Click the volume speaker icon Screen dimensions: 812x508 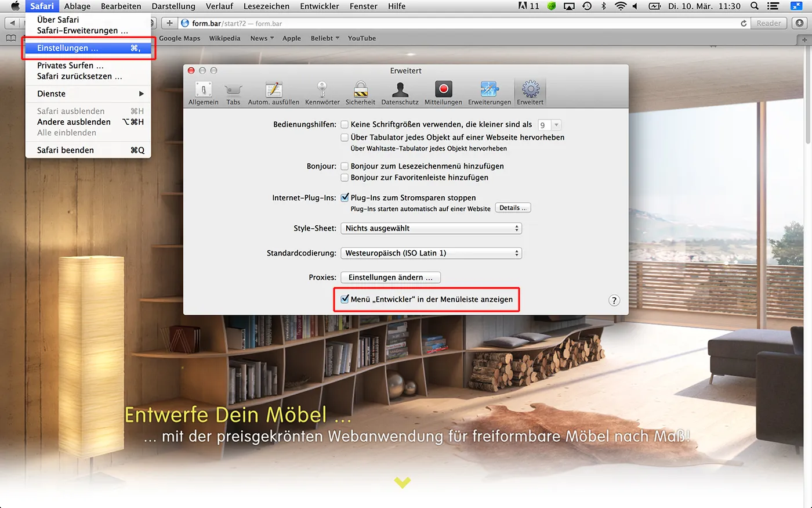coord(635,6)
